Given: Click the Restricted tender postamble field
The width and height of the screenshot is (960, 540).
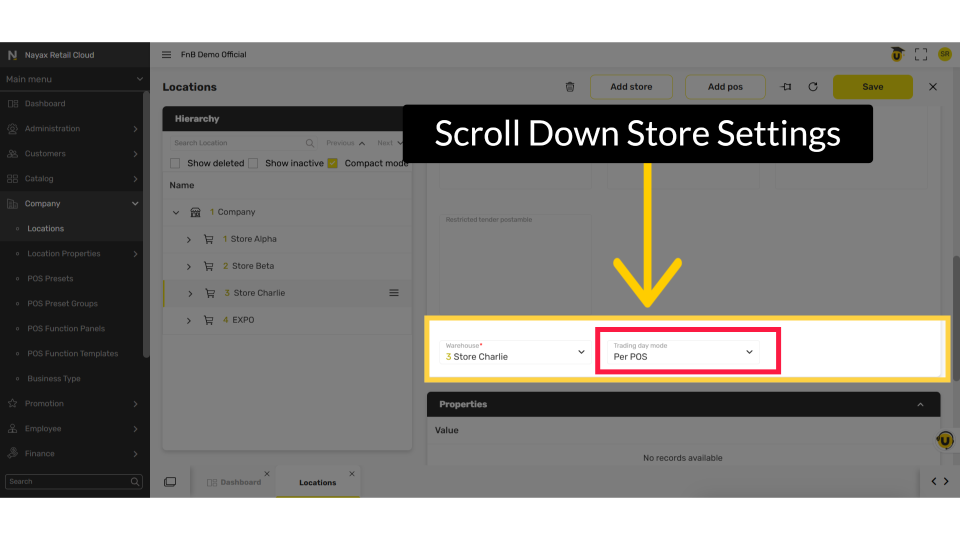Looking at the screenshot, I should pos(515,263).
